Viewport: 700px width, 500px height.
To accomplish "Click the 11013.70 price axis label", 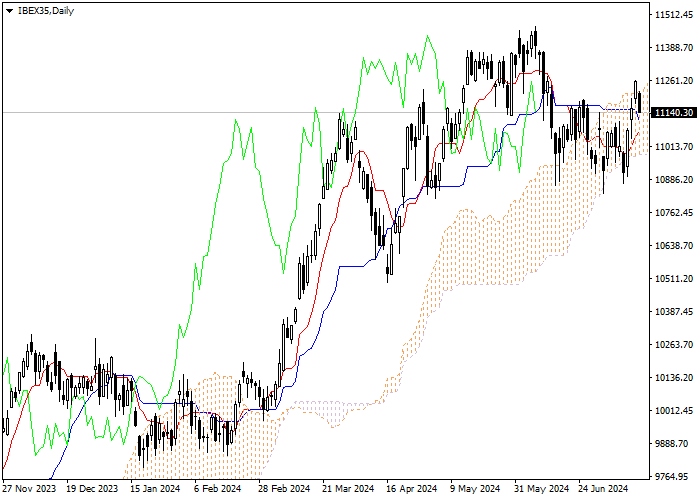I will pyautogui.click(x=674, y=147).
